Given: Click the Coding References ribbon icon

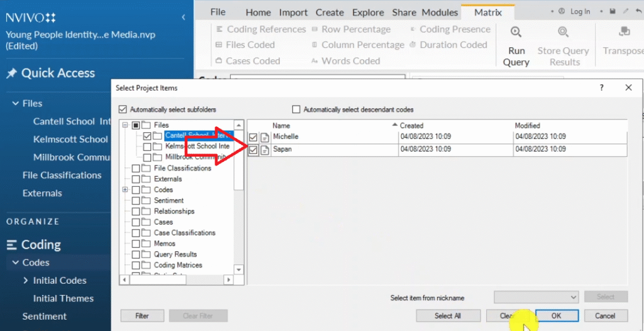Looking at the screenshot, I should pyautogui.click(x=219, y=30).
